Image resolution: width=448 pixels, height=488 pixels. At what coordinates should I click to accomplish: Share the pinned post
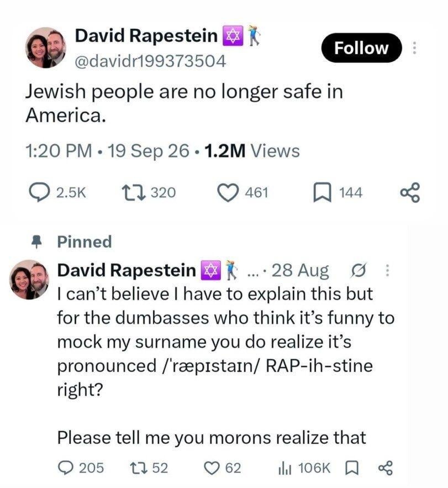click(x=386, y=468)
